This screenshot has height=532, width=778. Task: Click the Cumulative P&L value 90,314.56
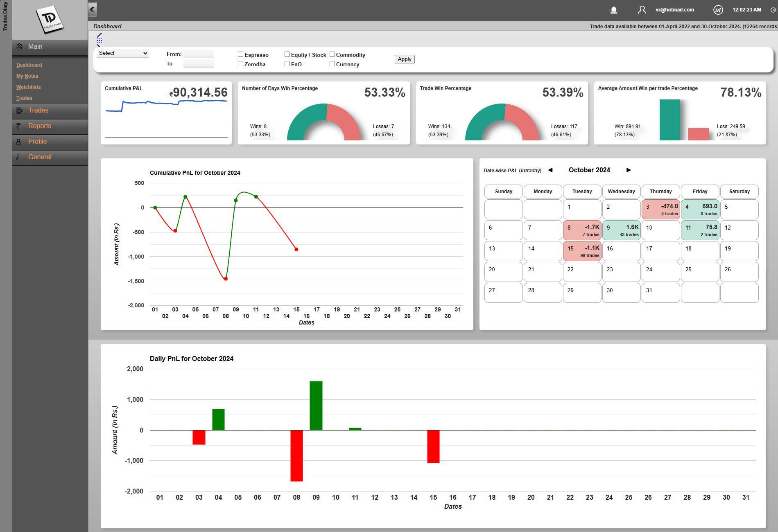199,92
